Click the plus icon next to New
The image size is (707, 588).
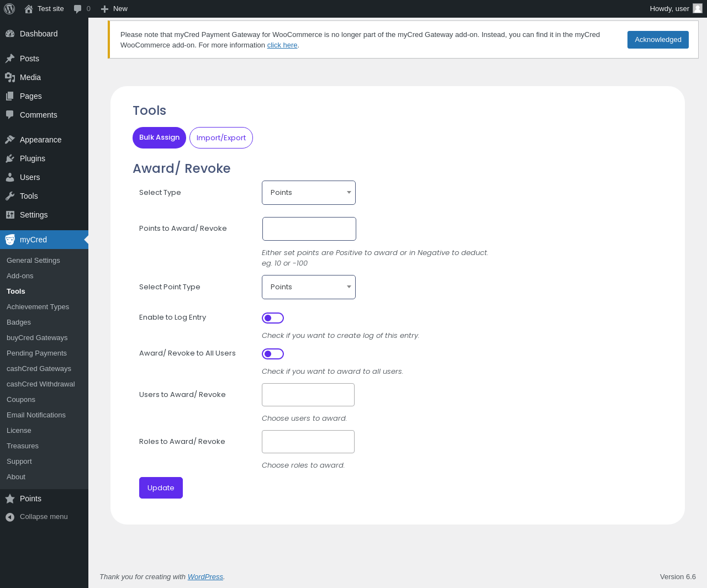tap(104, 9)
